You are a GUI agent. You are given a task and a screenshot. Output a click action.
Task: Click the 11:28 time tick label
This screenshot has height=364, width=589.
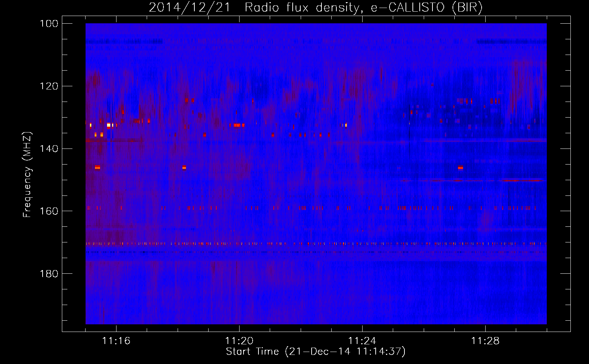(485, 341)
